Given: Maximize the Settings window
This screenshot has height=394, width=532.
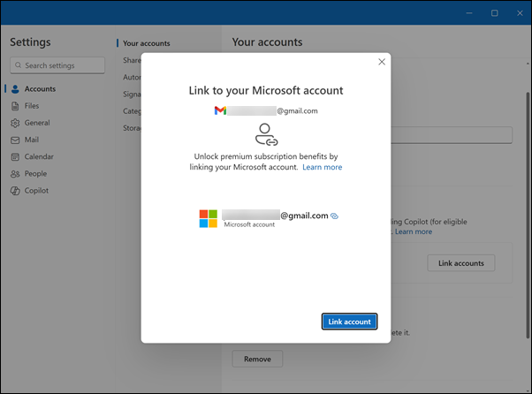Looking at the screenshot, I should coord(495,13).
